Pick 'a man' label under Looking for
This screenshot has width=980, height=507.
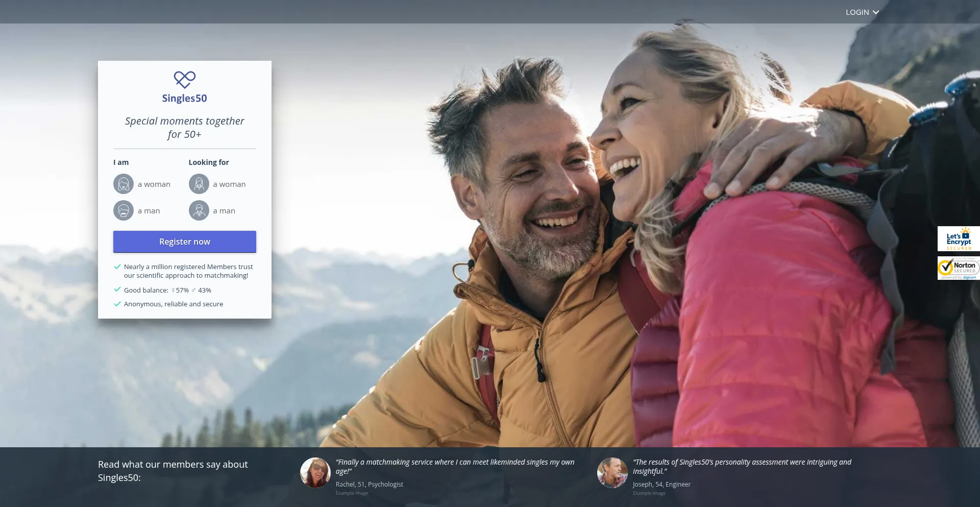224,211
